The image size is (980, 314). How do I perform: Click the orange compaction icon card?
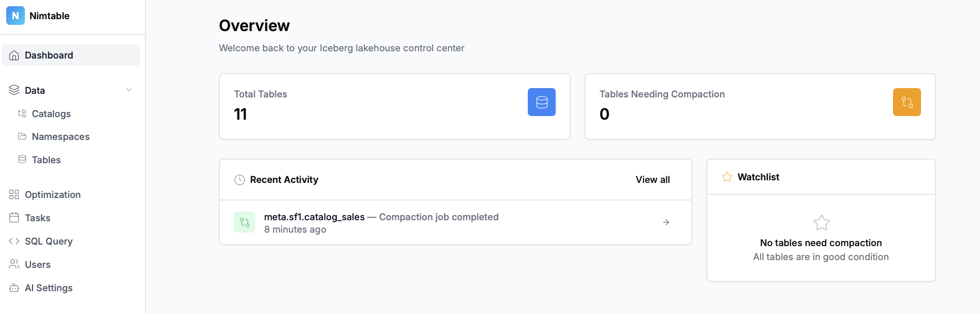click(x=907, y=102)
